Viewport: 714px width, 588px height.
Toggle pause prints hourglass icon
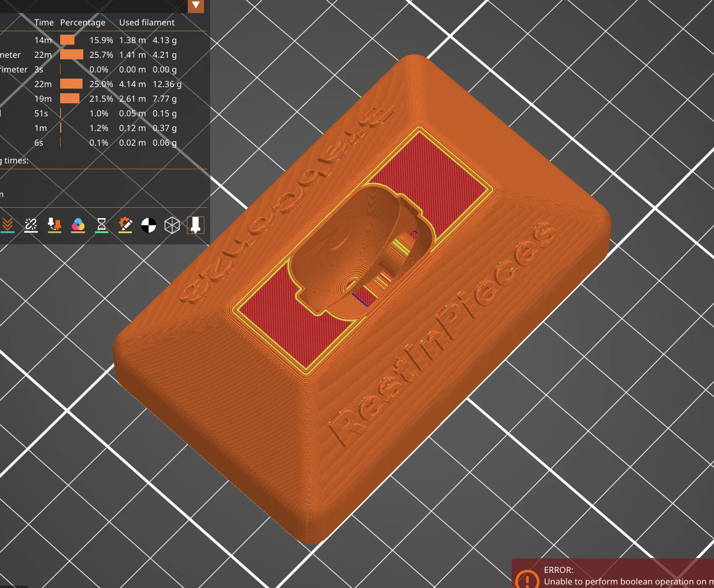pos(101,225)
